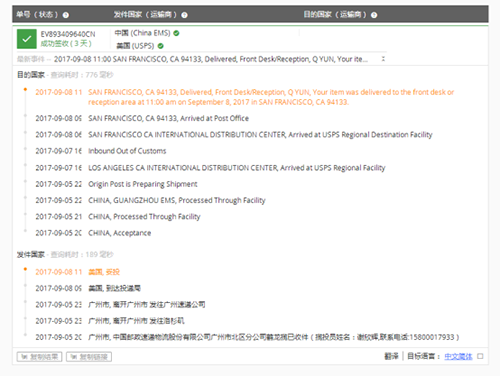Click the 中国 (China EMS) carrier label
The width and height of the screenshot is (500, 376).
pos(142,33)
